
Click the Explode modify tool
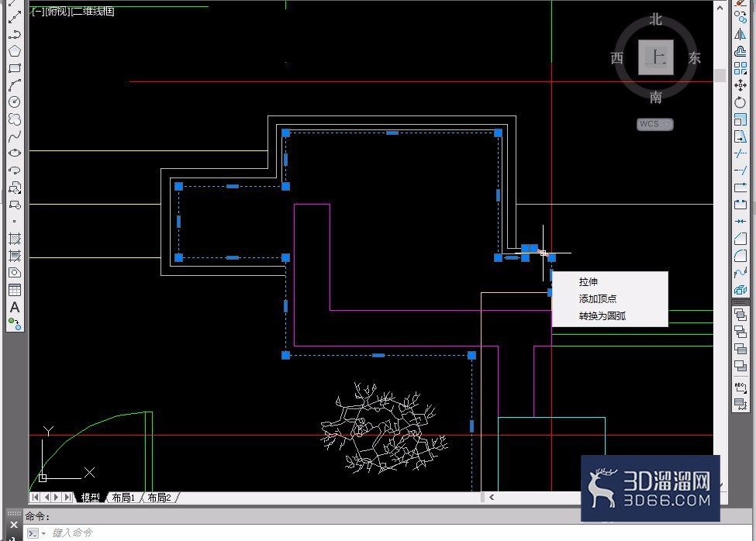tap(740, 290)
